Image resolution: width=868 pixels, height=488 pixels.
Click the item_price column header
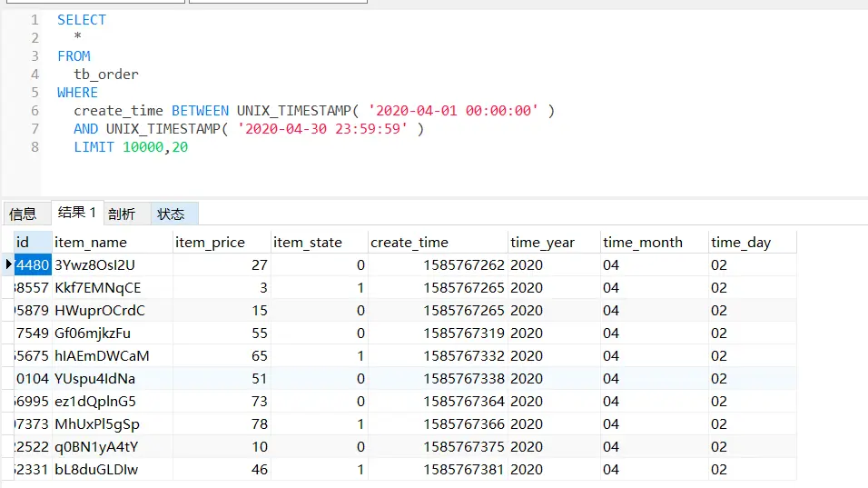(x=222, y=243)
